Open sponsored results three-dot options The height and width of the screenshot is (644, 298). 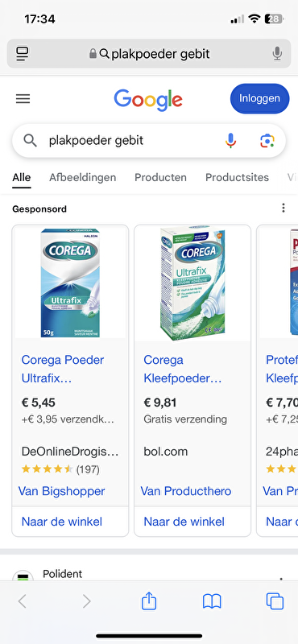point(284,208)
